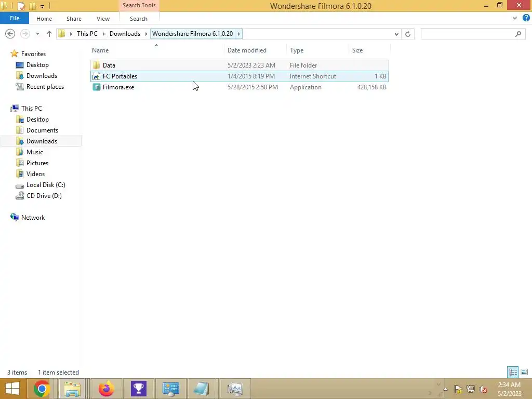The height and width of the screenshot is (399, 532).
Task: Click the taskbar clock 2:34 AM
Action: [509, 385]
